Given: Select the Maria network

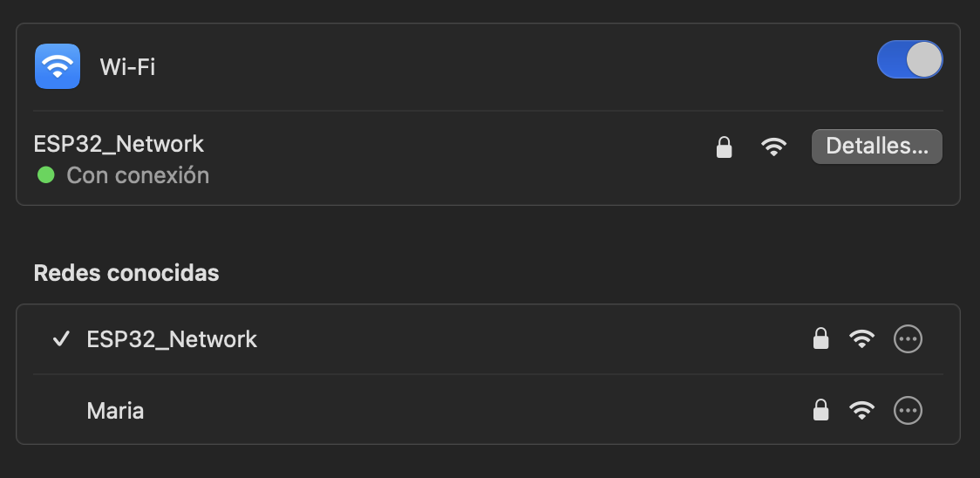Looking at the screenshot, I should point(115,410).
